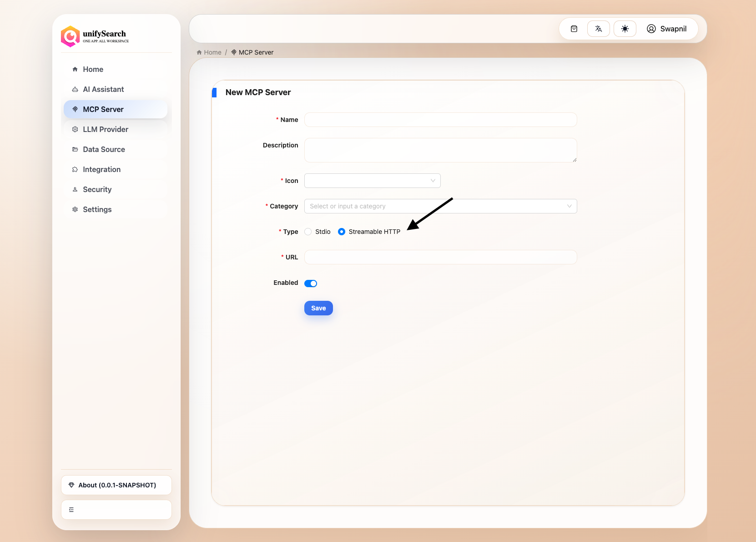
Task: Click the Swapnil user profile icon
Action: click(x=651, y=29)
